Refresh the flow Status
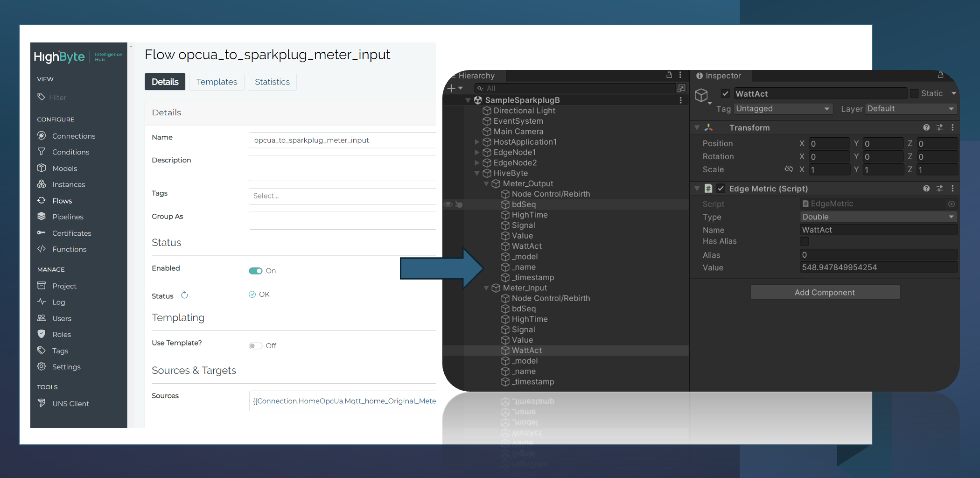The width and height of the screenshot is (980, 478). [184, 295]
